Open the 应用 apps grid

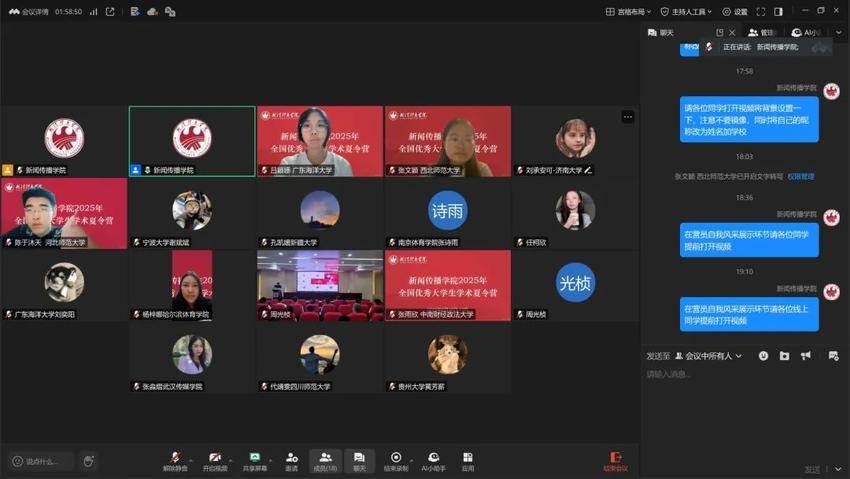pos(468,461)
